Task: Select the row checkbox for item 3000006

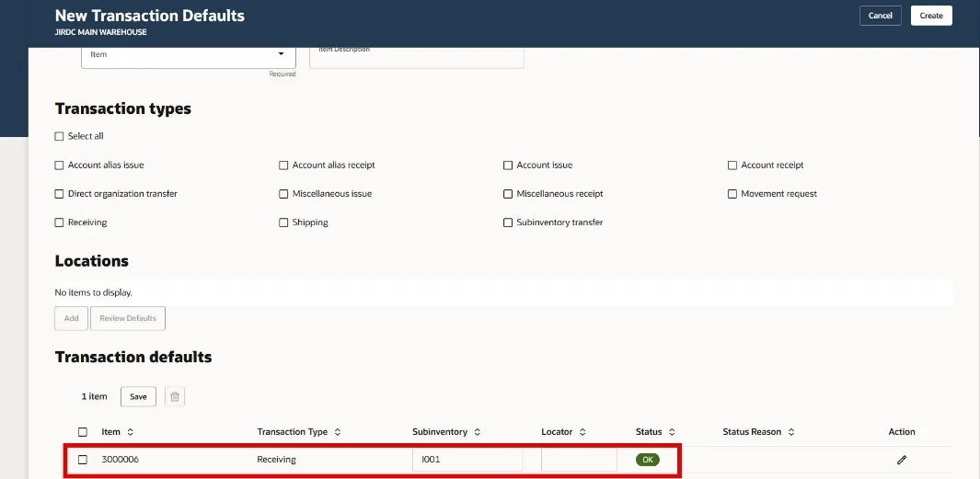Action: (83, 460)
